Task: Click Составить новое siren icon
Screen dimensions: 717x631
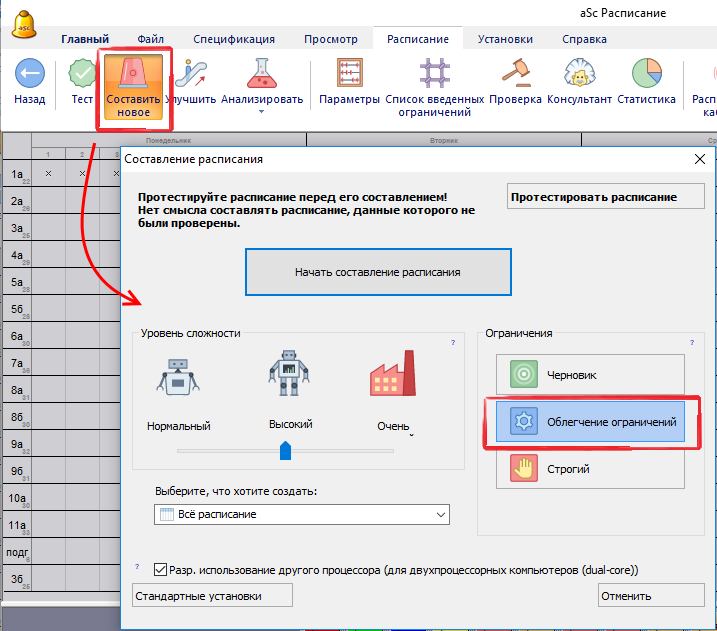Action: point(134,76)
